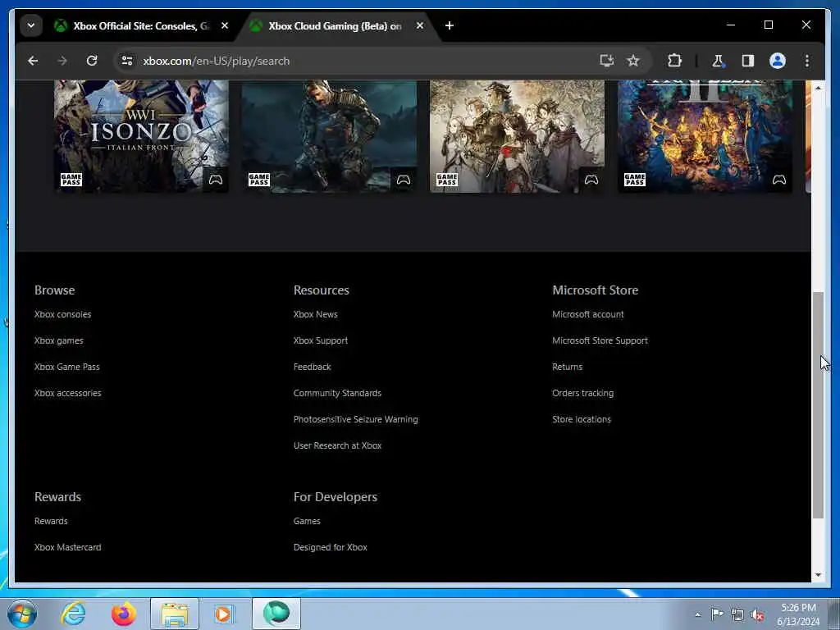Click the controller icon on the Triangle Strategy card
Screen dimensions: 840x630
click(x=591, y=180)
